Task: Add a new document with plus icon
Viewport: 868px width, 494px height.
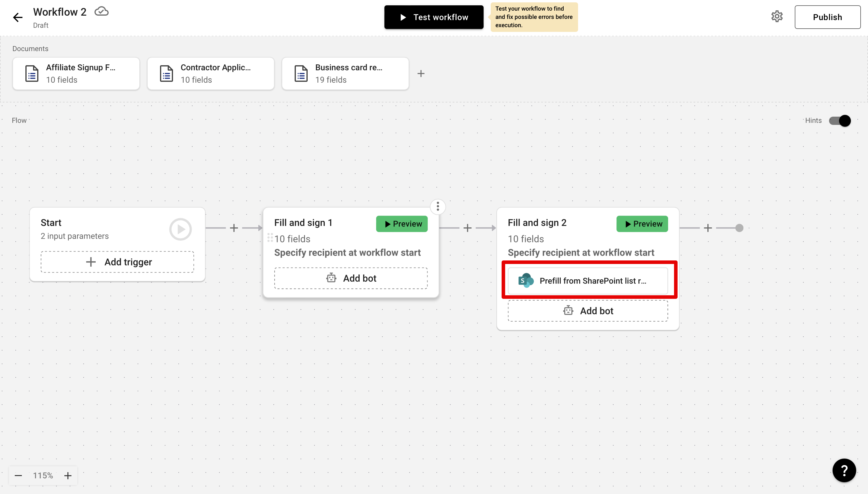Action: pos(421,74)
